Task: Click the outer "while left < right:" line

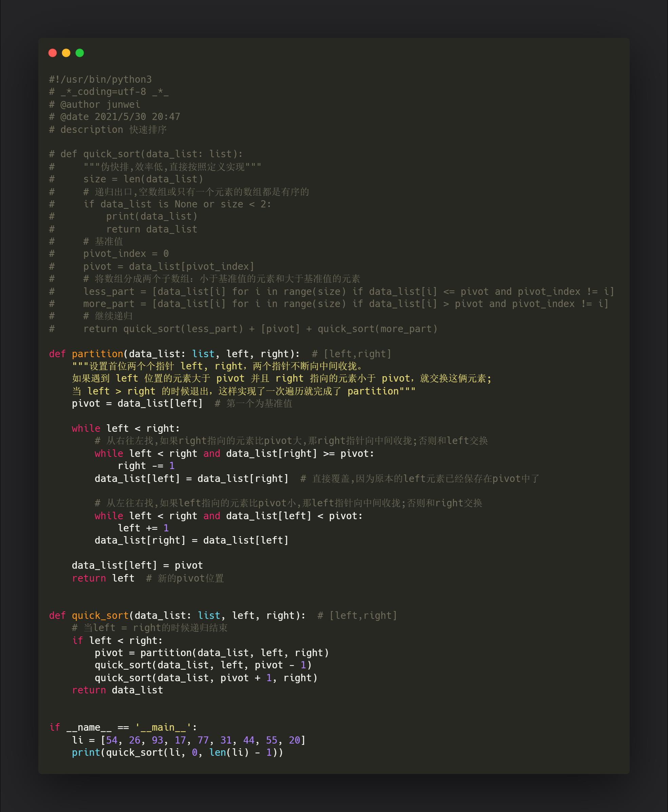Action: pyautogui.click(x=126, y=428)
